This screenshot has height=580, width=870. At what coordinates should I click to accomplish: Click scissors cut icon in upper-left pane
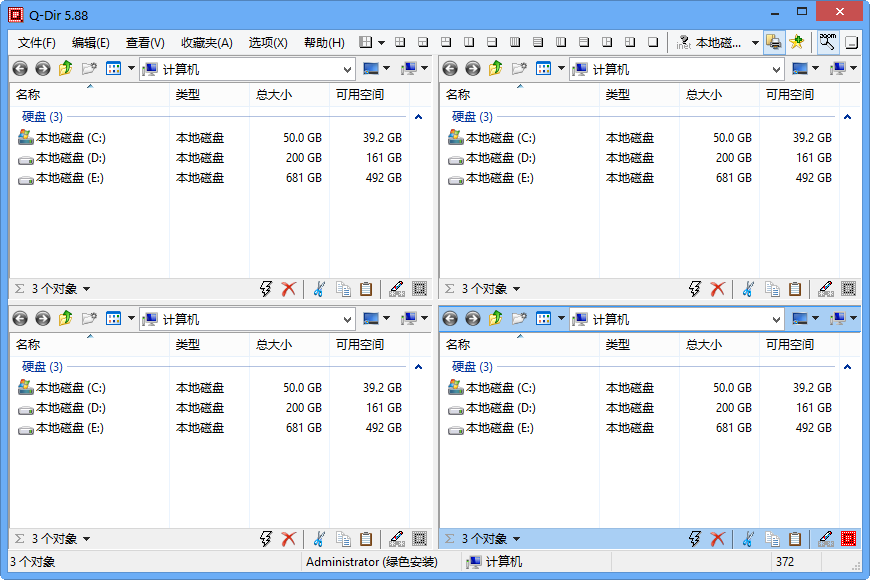click(319, 289)
